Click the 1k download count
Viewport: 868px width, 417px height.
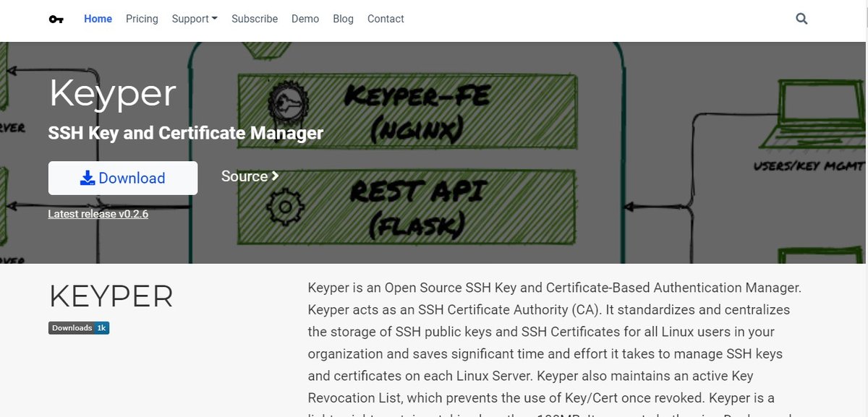click(102, 327)
